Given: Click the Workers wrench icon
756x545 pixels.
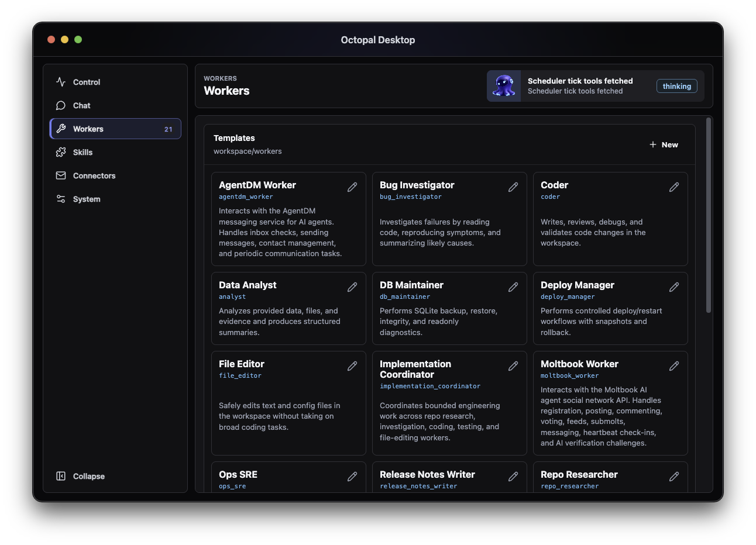Looking at the screenshot, I should pyautogui.click(x=61, y=129).
